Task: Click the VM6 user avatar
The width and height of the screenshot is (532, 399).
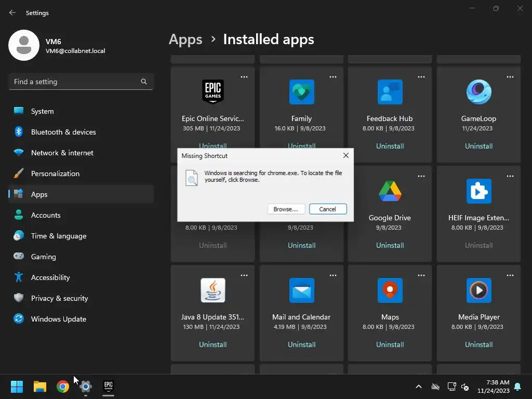Action: 24,45
